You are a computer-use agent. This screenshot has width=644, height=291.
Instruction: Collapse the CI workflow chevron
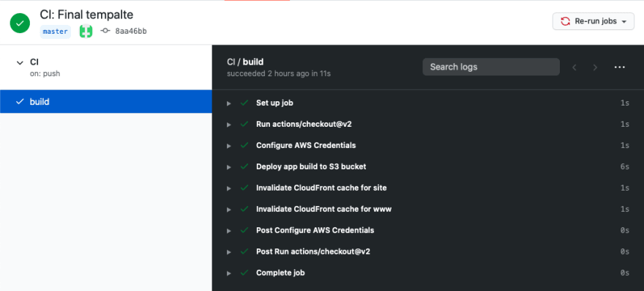19,62
